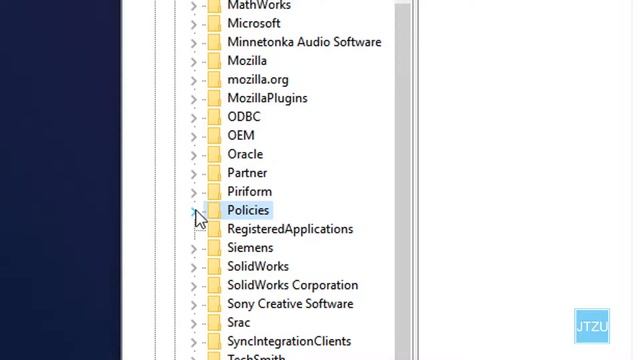
Task: Click the RegisteredApplications folder icon
Action: [214, 229]
